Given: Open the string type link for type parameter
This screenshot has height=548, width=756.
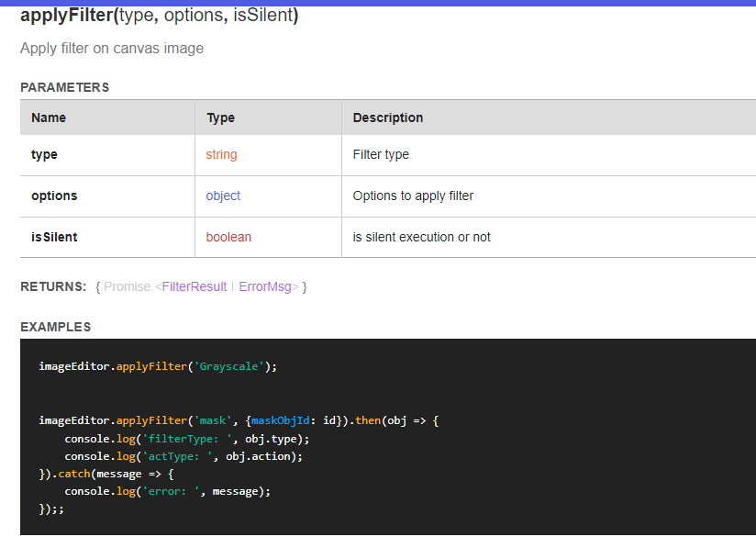Looking at the screenshot, I should 220,154.
